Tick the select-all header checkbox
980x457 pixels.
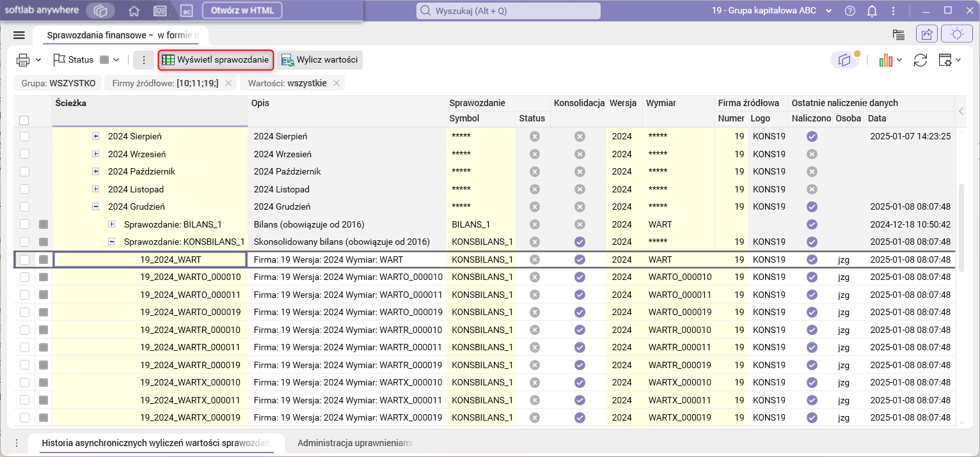24,120
